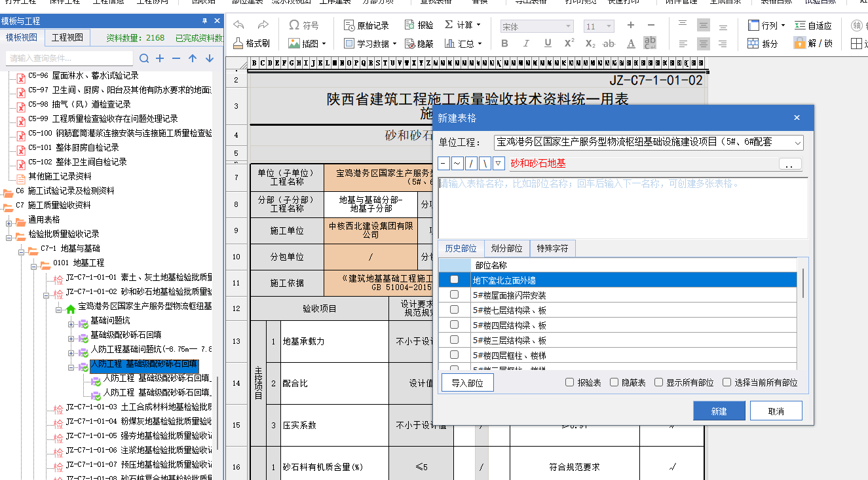Check the box for 地下室北立面外墙
This screenshot has height=480, width=868.
pos(454,280)
